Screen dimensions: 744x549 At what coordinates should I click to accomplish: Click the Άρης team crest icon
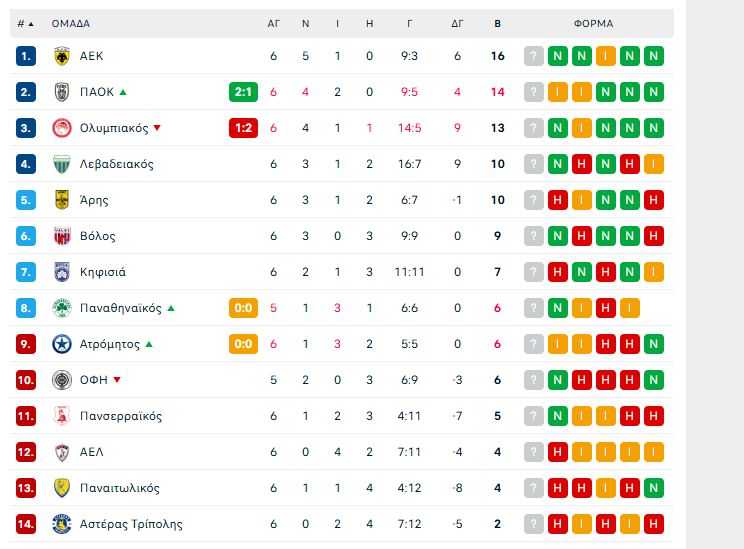click(61, 200)
